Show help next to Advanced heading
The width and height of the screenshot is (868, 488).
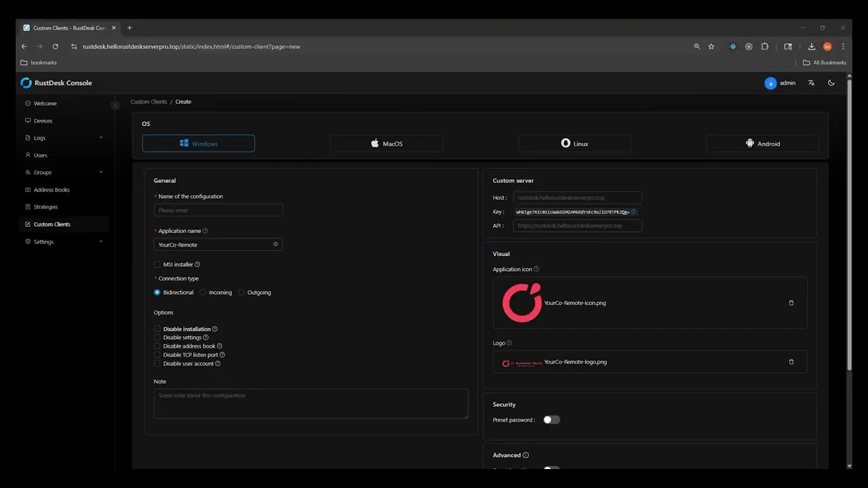pos(526,455)
